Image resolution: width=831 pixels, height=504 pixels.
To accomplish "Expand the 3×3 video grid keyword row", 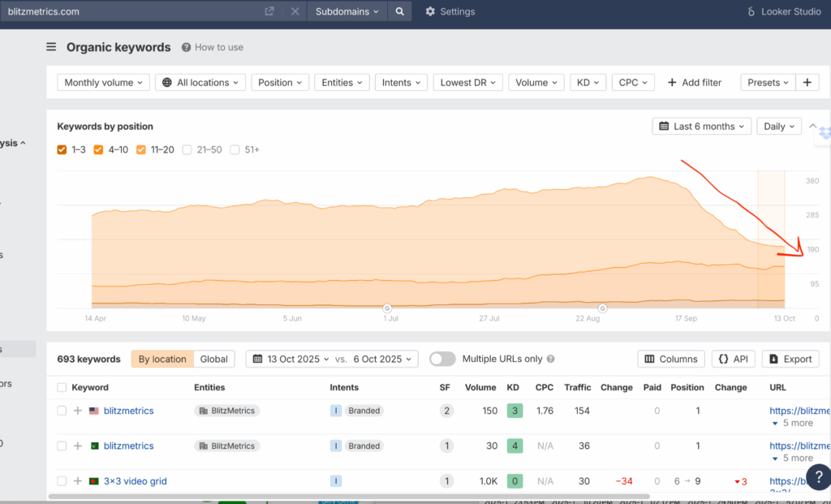I will click(78, 481).
